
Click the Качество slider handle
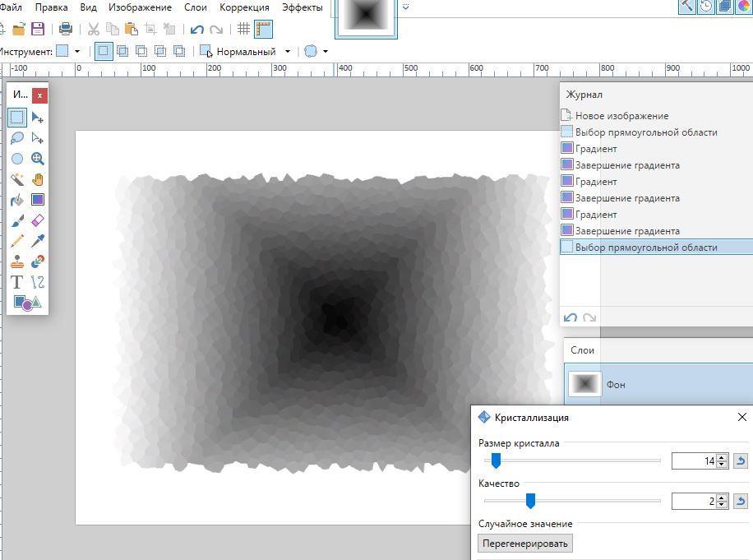[530, 501]
